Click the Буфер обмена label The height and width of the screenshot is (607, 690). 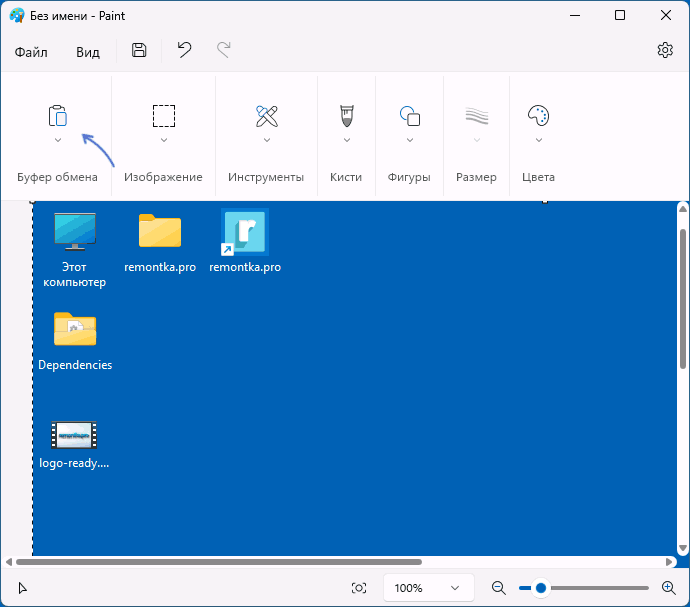(57, 177)
